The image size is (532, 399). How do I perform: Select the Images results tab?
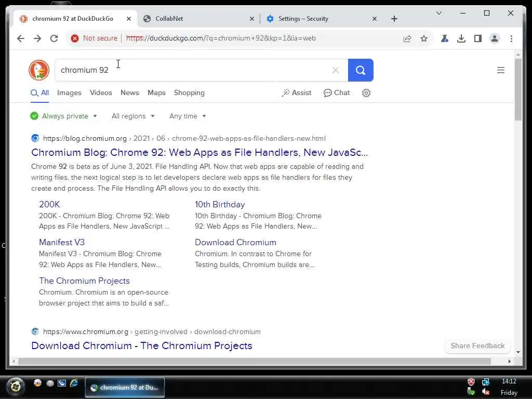click(x=69, y=93)
